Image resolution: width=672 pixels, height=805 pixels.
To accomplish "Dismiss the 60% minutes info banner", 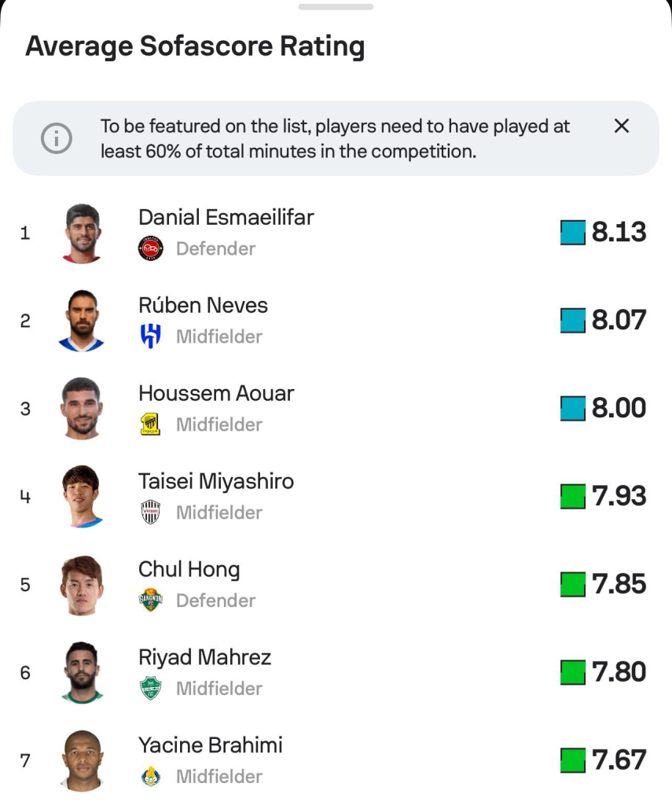I will 621,126.
